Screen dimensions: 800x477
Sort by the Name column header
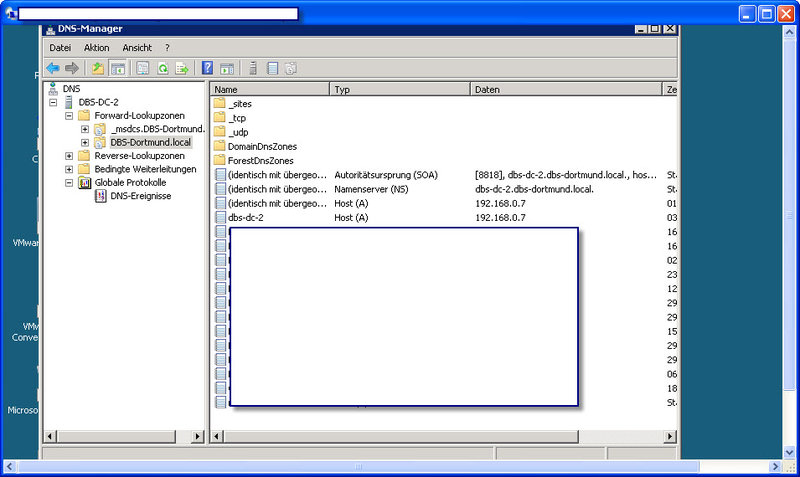coord(270,89)
